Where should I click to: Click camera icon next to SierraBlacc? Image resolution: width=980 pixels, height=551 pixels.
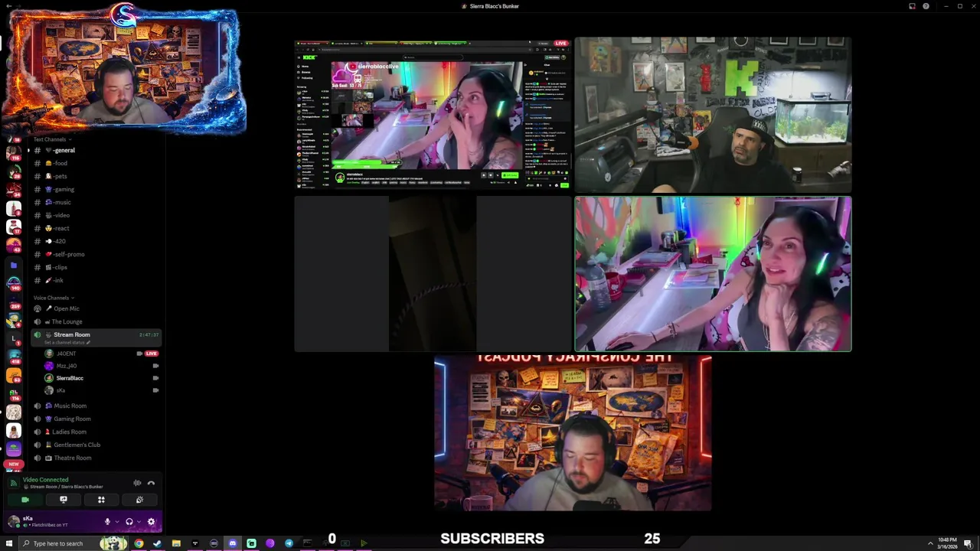155,378
